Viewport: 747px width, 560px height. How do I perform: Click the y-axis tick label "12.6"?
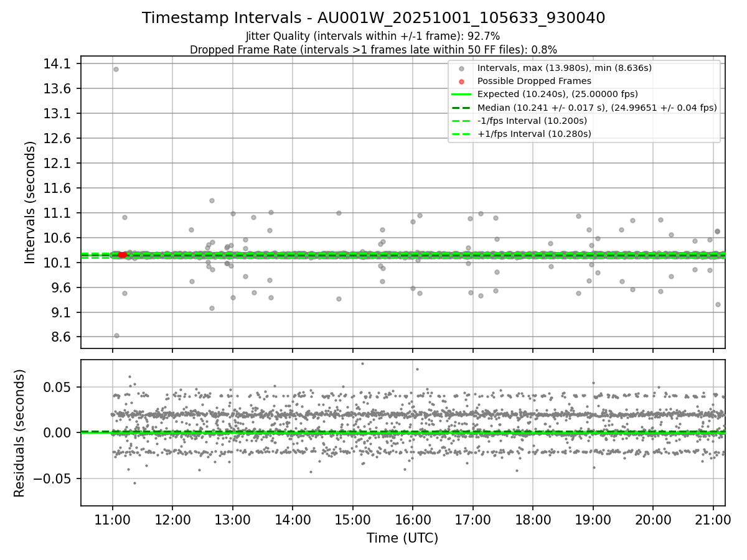(59, 139)
